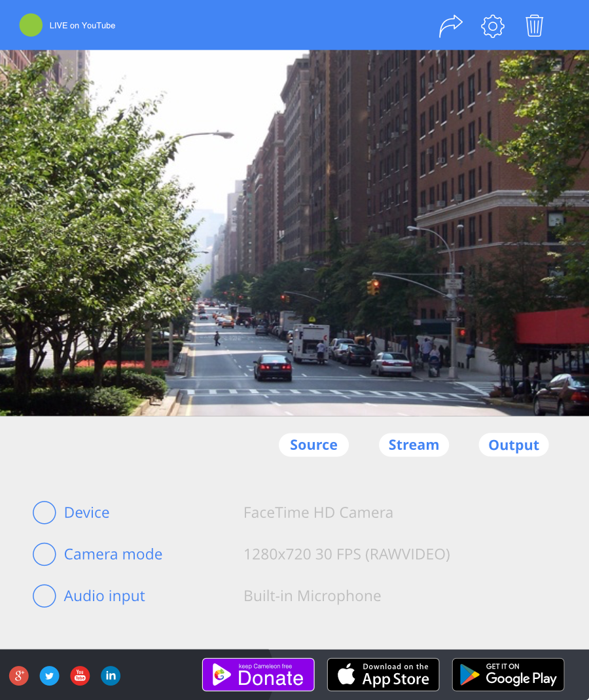Select the Audio input radio button
The width and height of the screenshot is (589, 700).
pos(45,596)
